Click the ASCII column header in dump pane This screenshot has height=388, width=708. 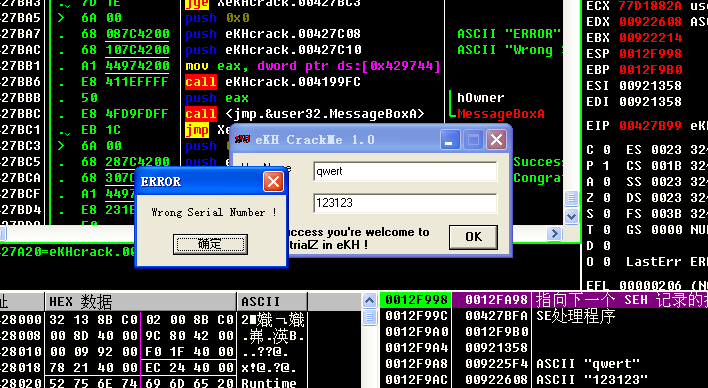coord(272,301)
